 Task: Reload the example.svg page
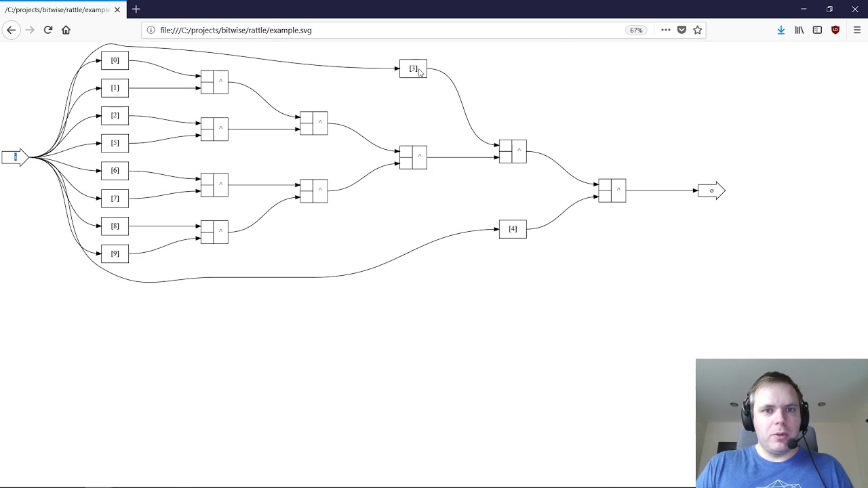(47, 30)
